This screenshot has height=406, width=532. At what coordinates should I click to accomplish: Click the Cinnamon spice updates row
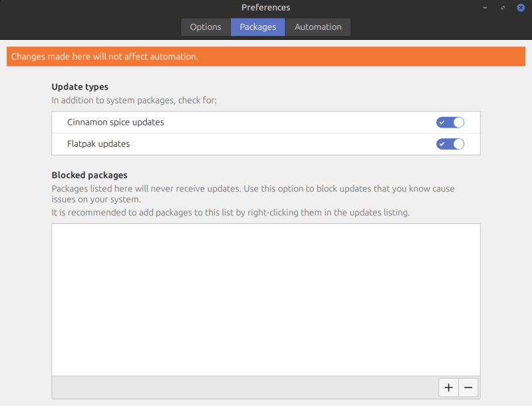[199, 122]
